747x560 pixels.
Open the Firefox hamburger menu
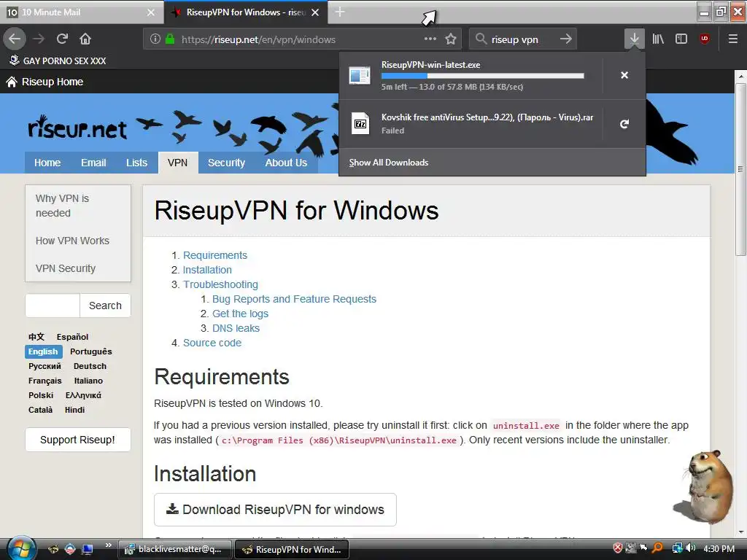pyautogui.click(x=733, y=39)
